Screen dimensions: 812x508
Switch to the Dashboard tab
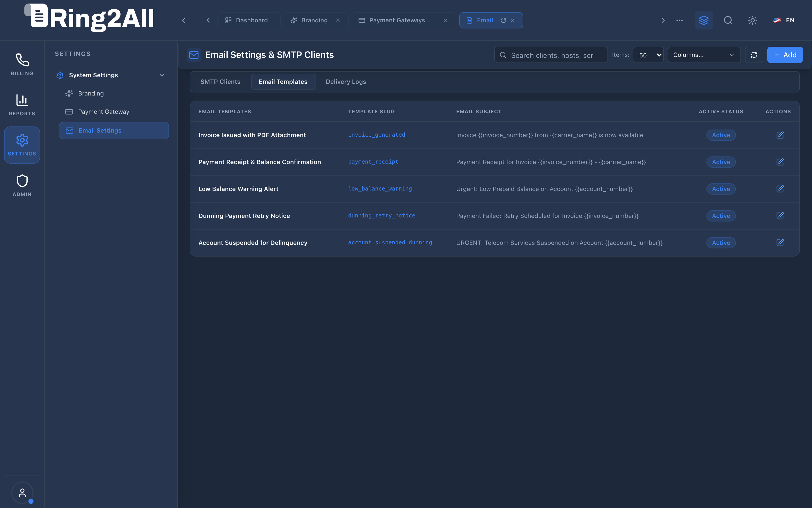click(249, 20)
